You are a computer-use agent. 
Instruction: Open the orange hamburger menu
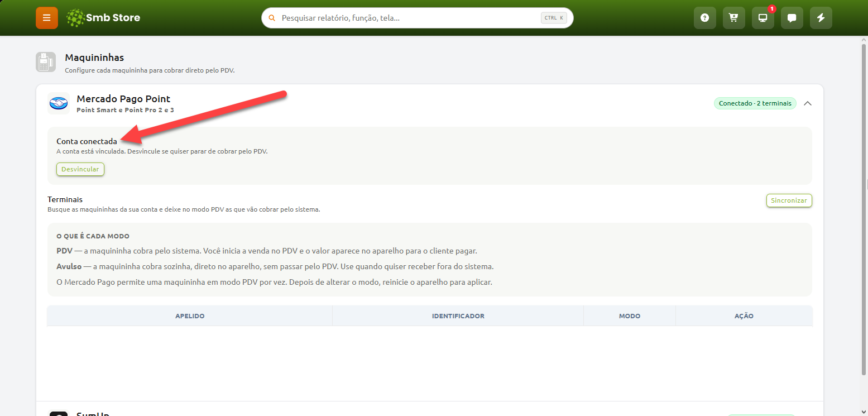pyautogui.click(x=47, y=18)
